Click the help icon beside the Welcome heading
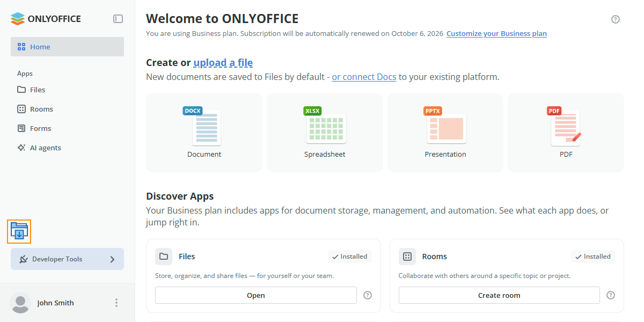Image resolution: width=644 pixels, height=322 pixels. [616, 19]
